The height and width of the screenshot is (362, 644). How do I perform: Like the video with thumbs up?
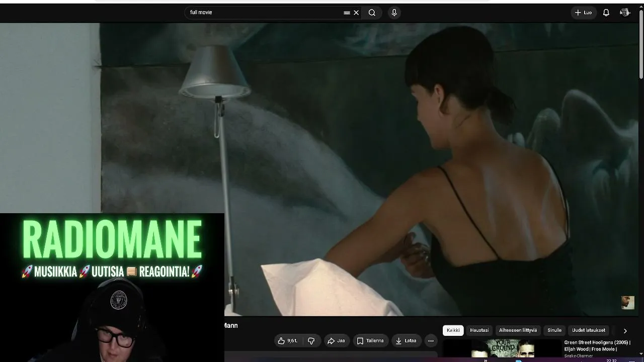287,341
